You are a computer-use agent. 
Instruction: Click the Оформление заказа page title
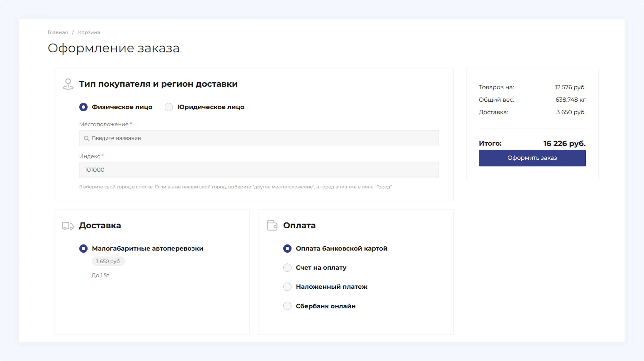pyautogui.click(x=113, y=48)
